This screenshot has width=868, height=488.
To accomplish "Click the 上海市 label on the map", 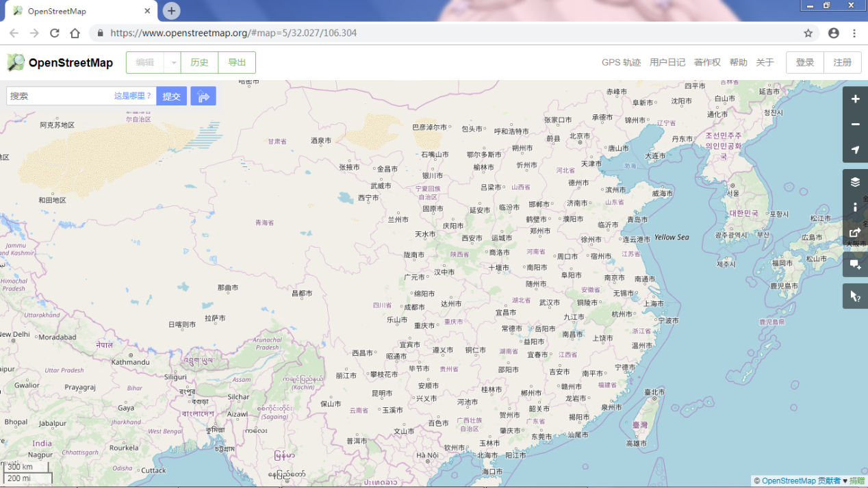I will [x=653, y=304].
